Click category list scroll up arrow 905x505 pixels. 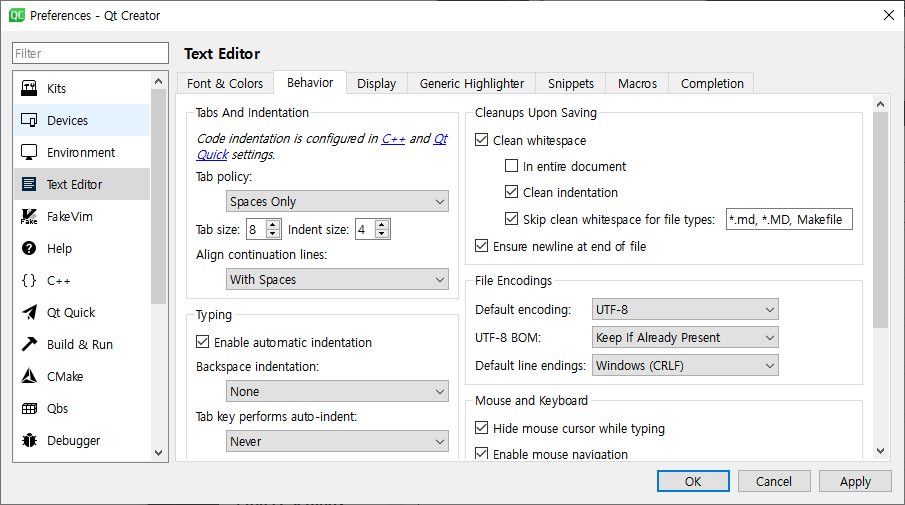tap(159, 81)
